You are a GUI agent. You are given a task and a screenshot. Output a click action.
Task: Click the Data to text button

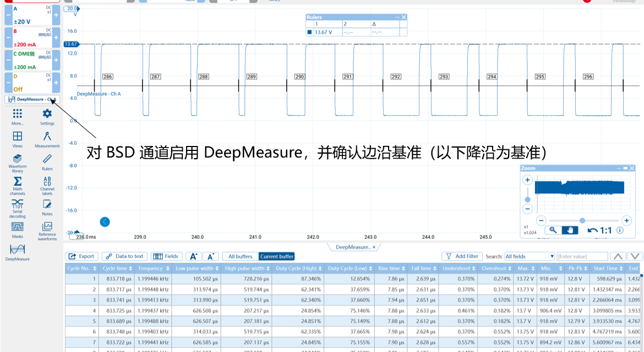[x=125, y=256]
